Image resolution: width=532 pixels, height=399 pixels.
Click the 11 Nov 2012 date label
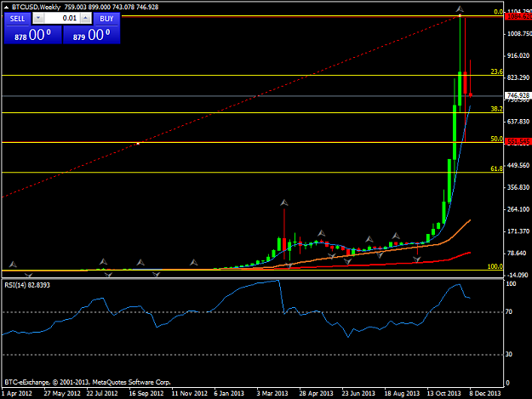point(189,393)
